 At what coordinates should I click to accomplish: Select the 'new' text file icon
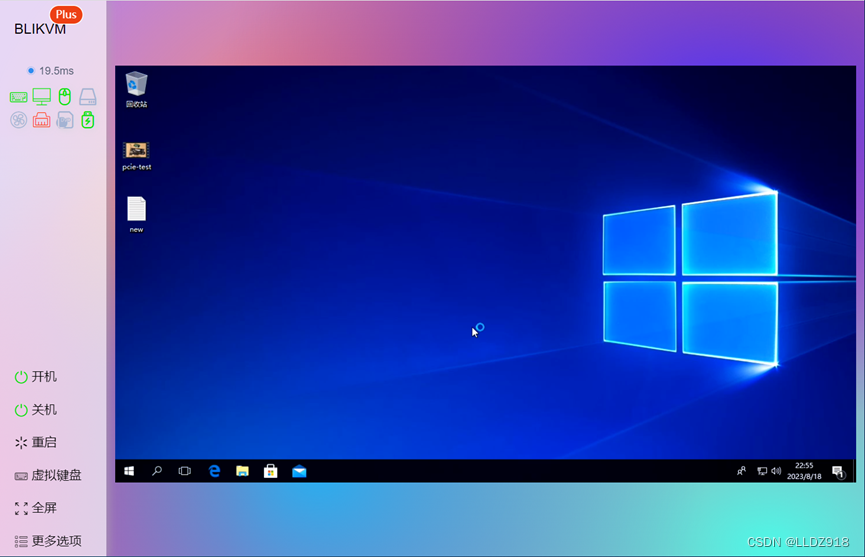136,215
